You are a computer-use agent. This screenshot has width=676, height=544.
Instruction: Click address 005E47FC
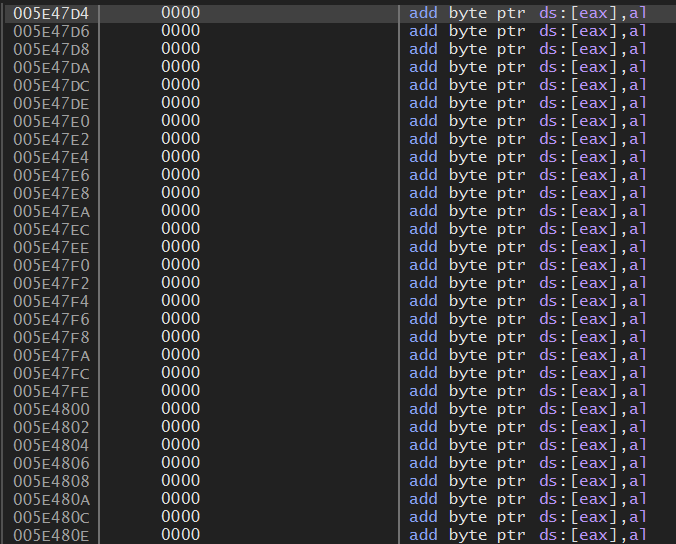[x=51, y=374]
